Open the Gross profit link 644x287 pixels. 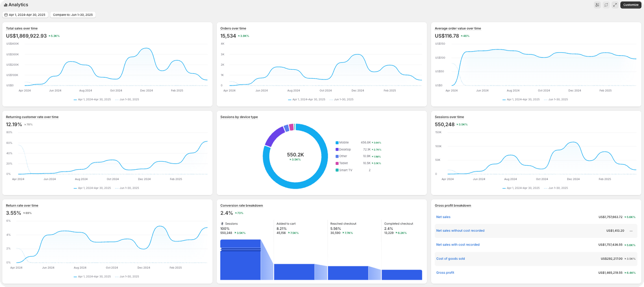445,273
